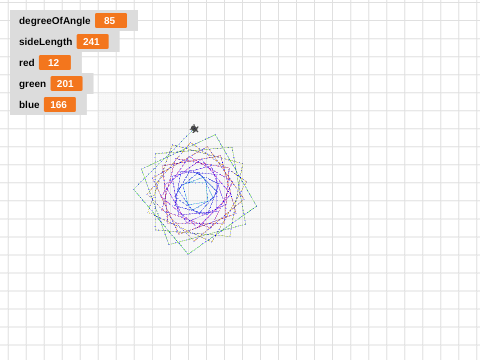Screen dimensions: 480x360
Task: Select the red variable monitor label
Action: coord(27,63)
